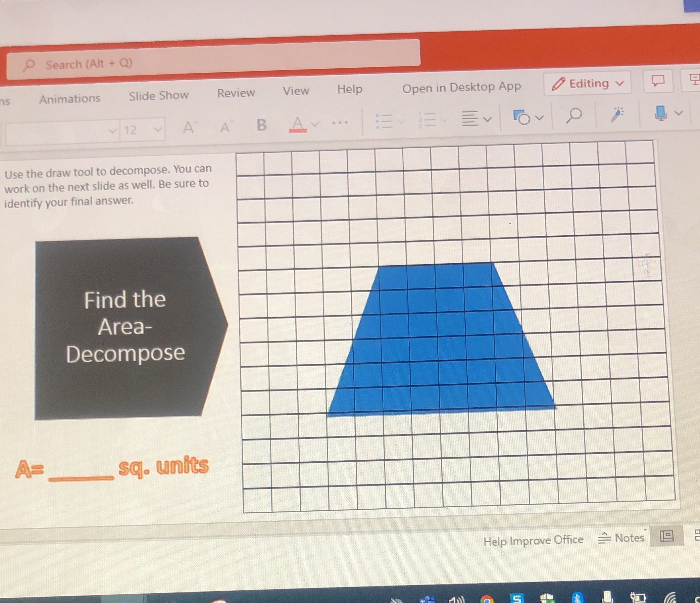Switch to the Animations tab
Viewport: 700px width, 603px height.
pyautogui.click(x=70, y=98)
